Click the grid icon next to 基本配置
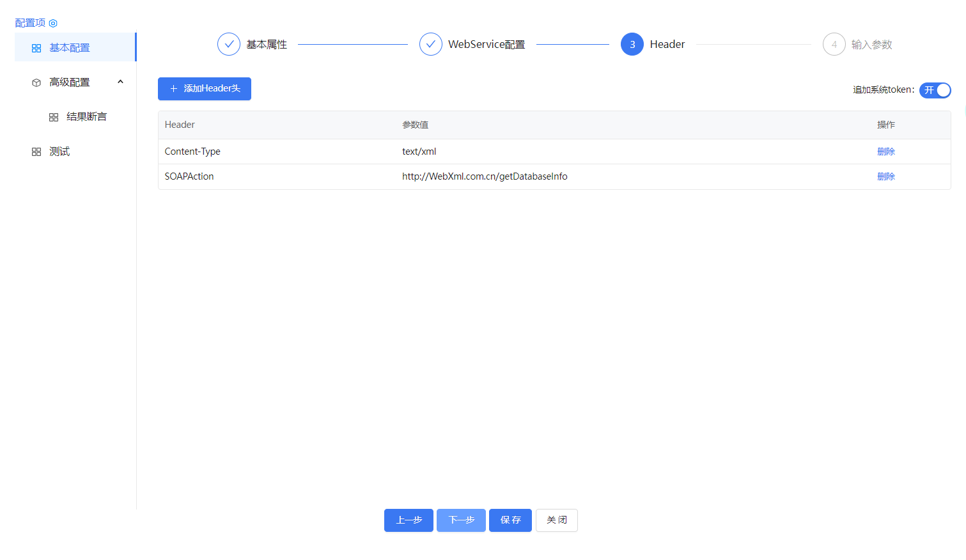This screenshot has width=966, height=560. [36, 48]
